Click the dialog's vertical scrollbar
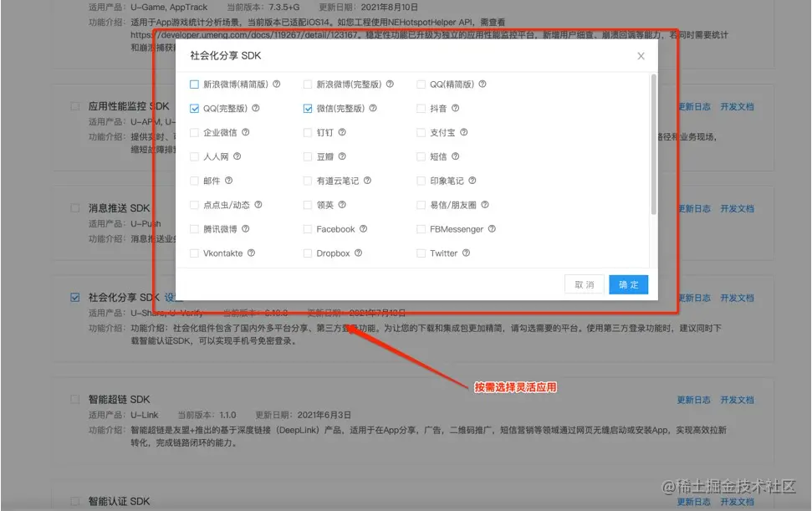 point(654,144)
